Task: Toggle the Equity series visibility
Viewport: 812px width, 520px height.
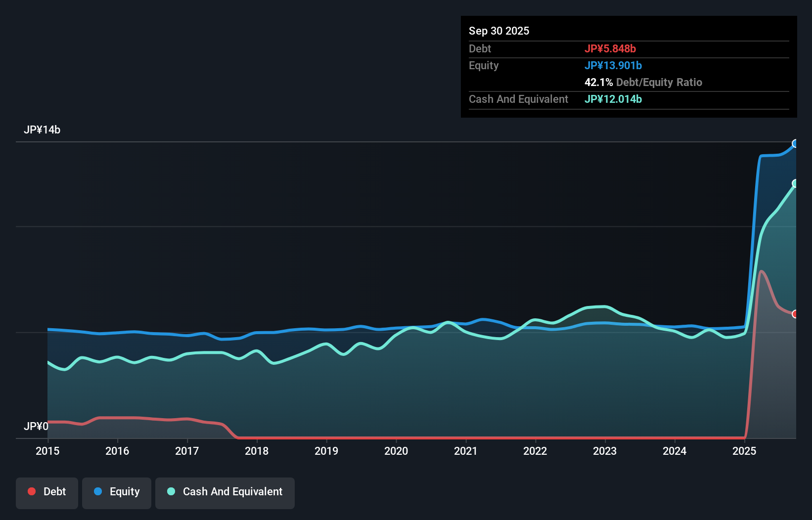Action: (x=117, y=493)
